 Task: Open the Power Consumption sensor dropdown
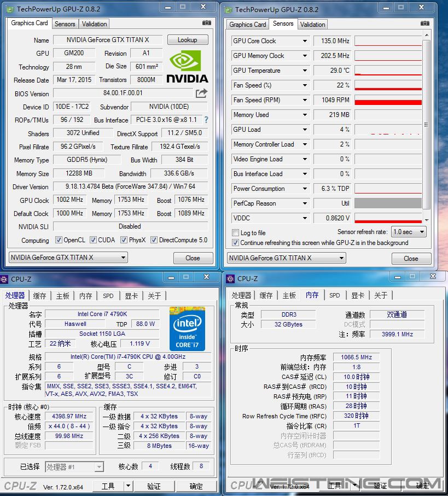(x=305, y=189)
